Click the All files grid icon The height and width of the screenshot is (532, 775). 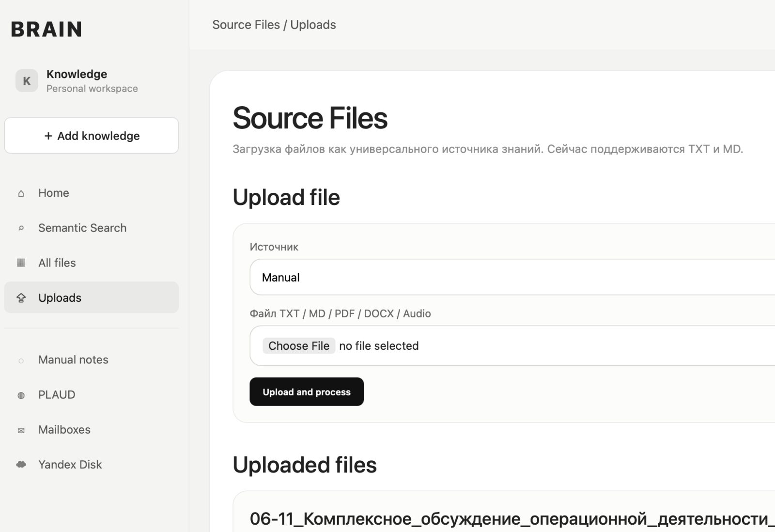pyautogui.click(x=21, y=263)
